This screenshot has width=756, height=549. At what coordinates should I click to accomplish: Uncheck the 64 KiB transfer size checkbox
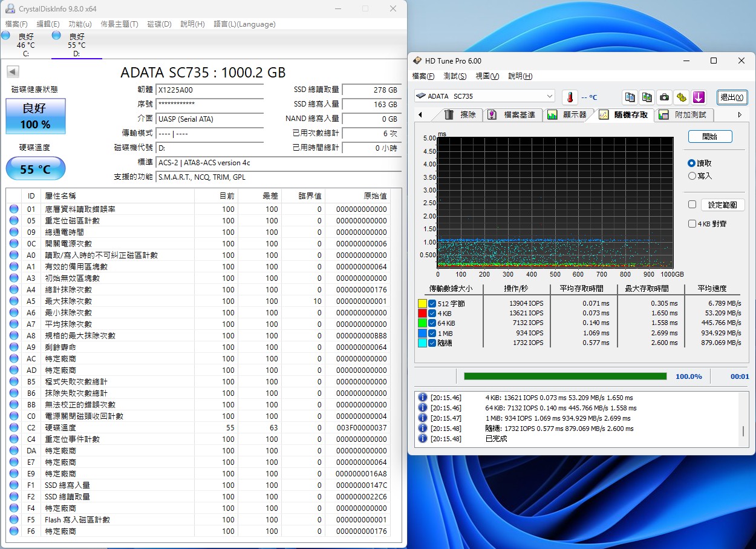[432, 323]
